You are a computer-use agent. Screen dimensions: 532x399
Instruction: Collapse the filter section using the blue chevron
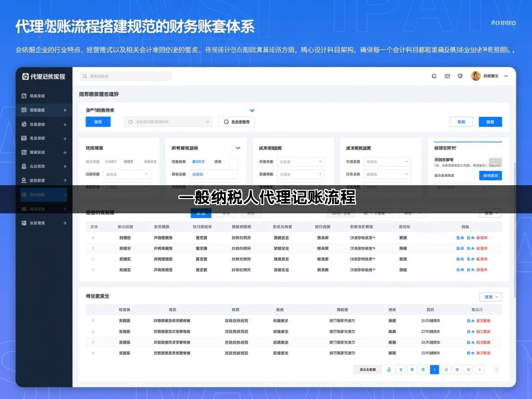coord(252,110)
